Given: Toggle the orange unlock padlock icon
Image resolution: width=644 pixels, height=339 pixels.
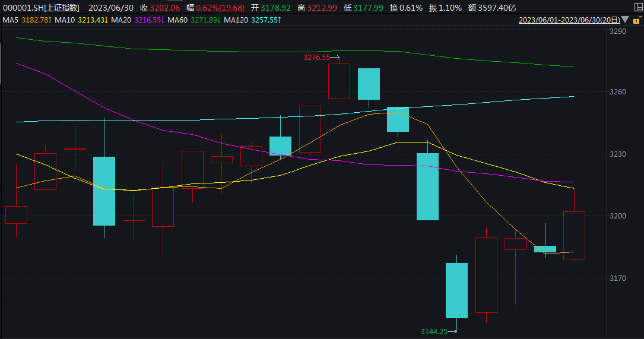Looking at the screenshot, I should (637, 20).
